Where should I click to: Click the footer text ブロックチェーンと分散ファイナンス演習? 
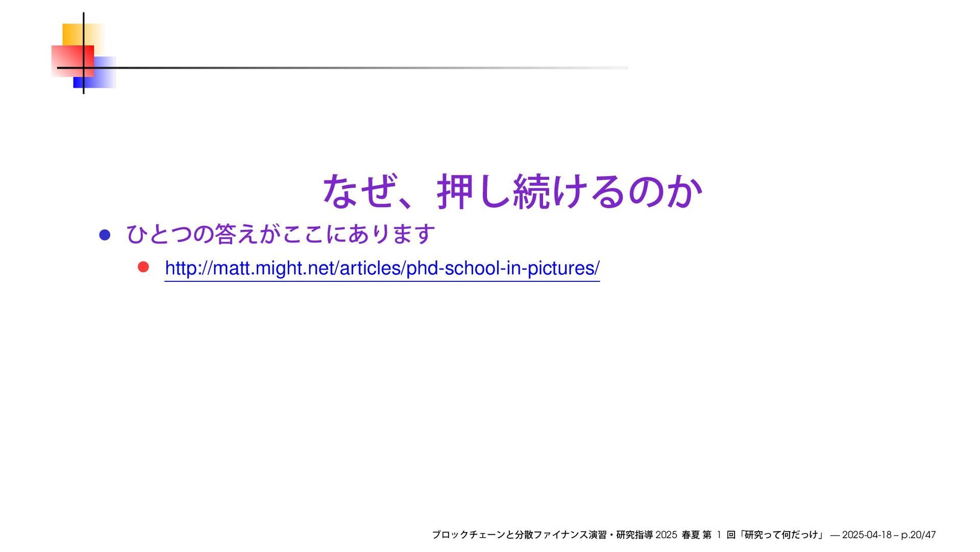point(519,535)
